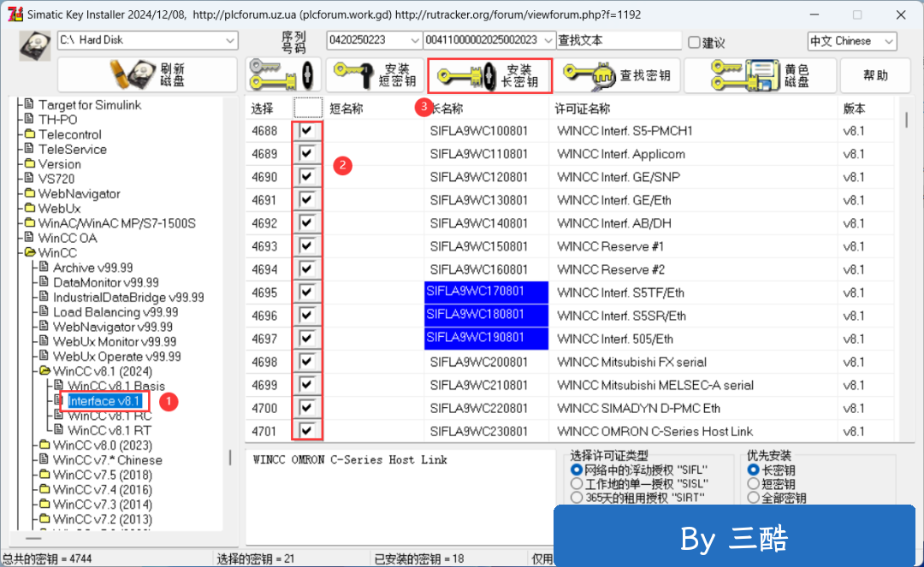The image size is (924, 567).
Task: Toggle the 建议 suggestion checkbox
Action: [x=694, y=43]
